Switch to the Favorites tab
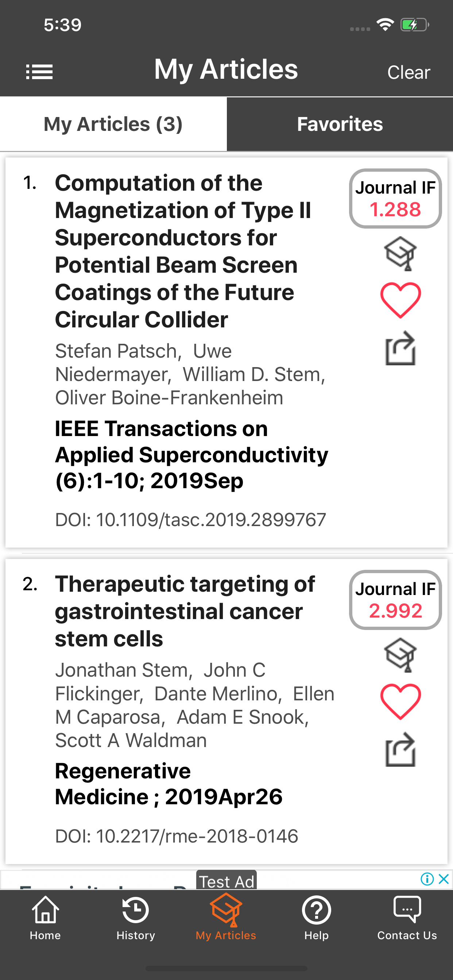453x980 pixels. point(340,124)
